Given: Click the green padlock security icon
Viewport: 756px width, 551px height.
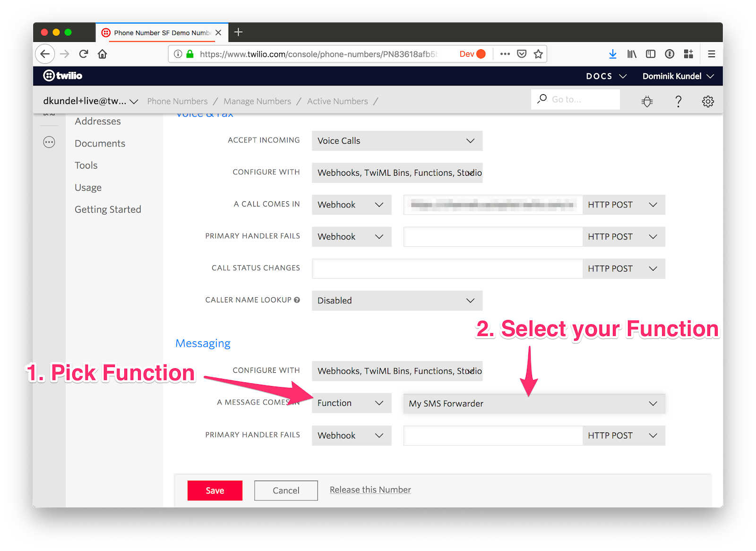Looking at the screenshot, I should tap(190, 54).
